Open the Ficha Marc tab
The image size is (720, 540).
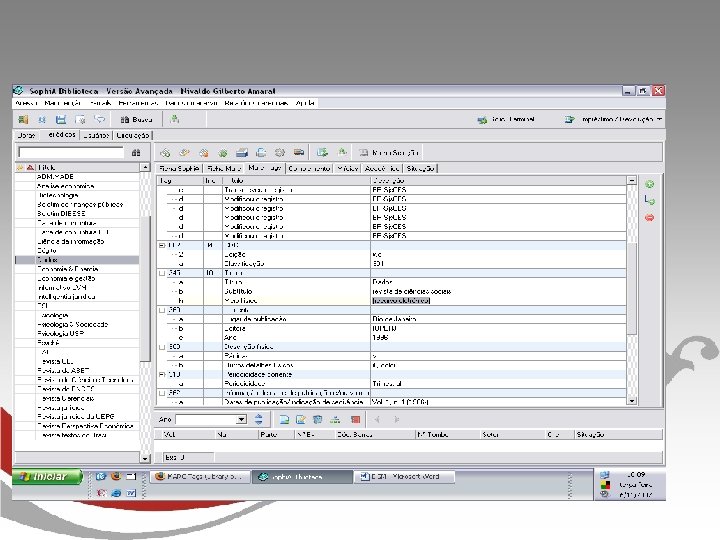tap(224, 169)
